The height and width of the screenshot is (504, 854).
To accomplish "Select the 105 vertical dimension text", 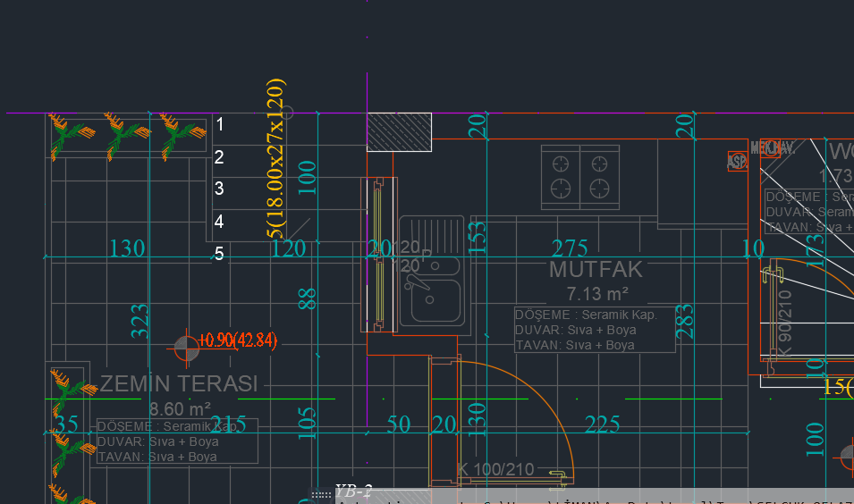I will [308, 423].
